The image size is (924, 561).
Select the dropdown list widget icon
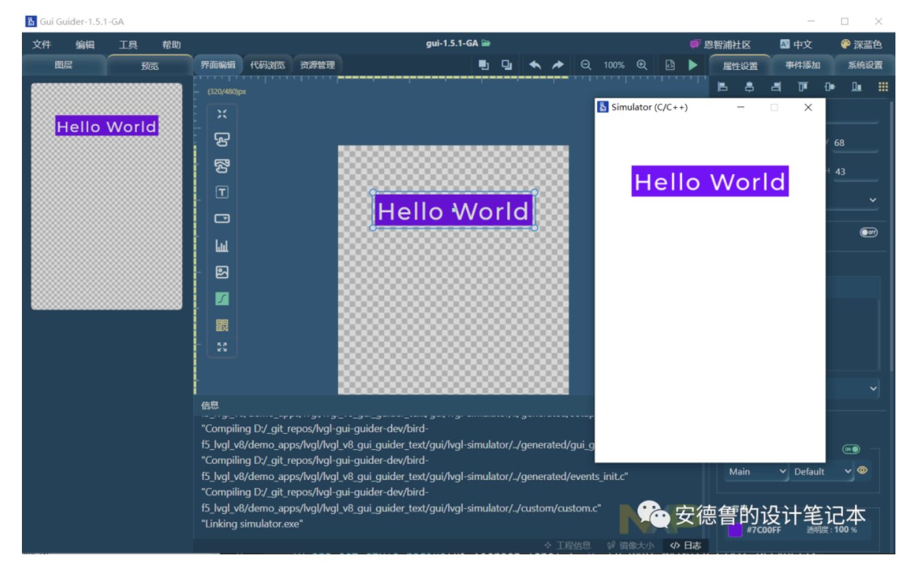coord(222,219)
